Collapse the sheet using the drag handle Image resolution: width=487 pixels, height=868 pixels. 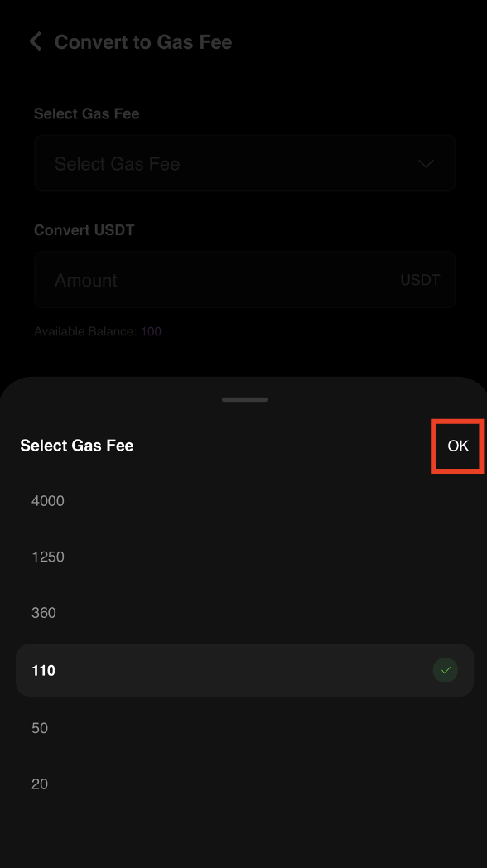[244, 398]
